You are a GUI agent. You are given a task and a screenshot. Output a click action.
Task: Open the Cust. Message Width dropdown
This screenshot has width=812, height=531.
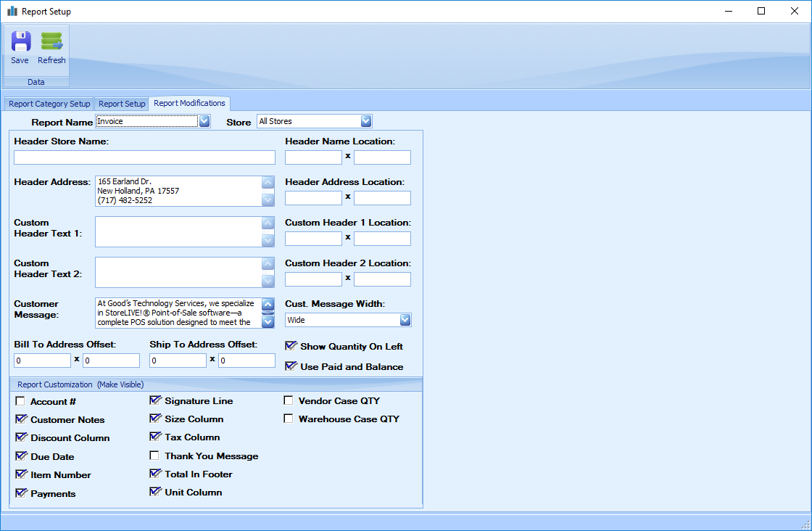tap(405, 320)
